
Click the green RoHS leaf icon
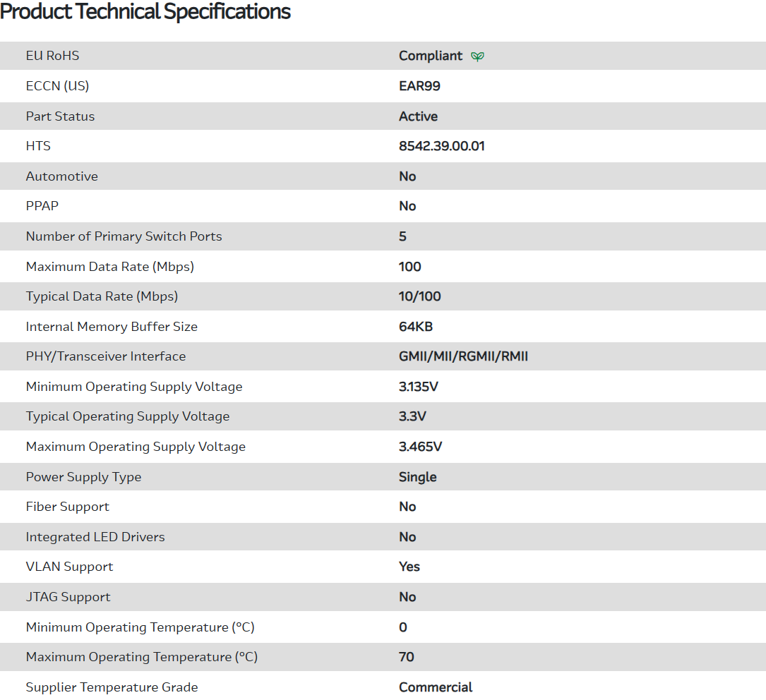[x=478, y=56]
